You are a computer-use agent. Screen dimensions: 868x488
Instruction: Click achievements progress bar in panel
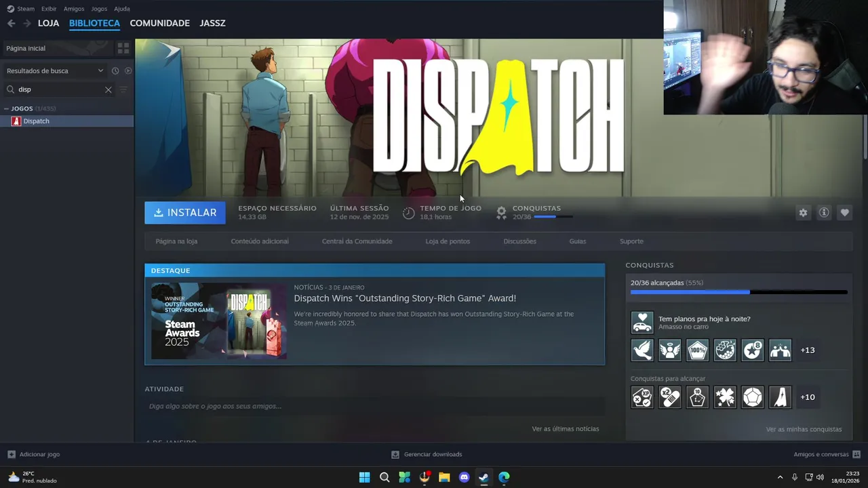[739, 292]
